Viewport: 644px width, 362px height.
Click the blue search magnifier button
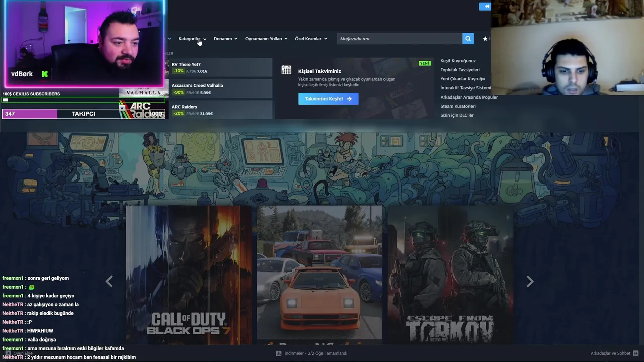click(468, 39)
